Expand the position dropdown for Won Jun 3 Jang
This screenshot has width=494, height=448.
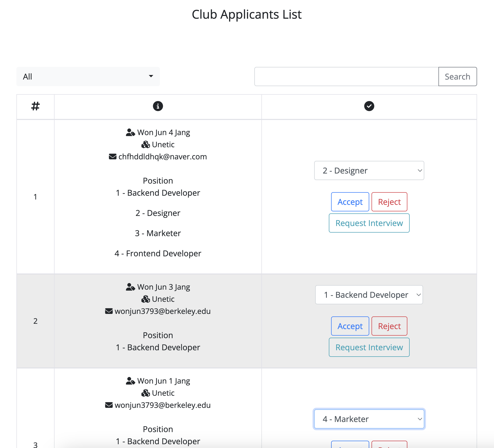coord(369,294)
